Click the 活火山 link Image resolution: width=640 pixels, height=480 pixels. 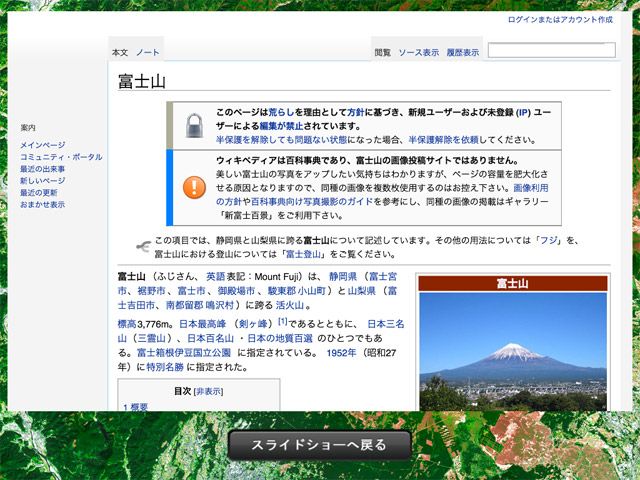coord(290,305)
